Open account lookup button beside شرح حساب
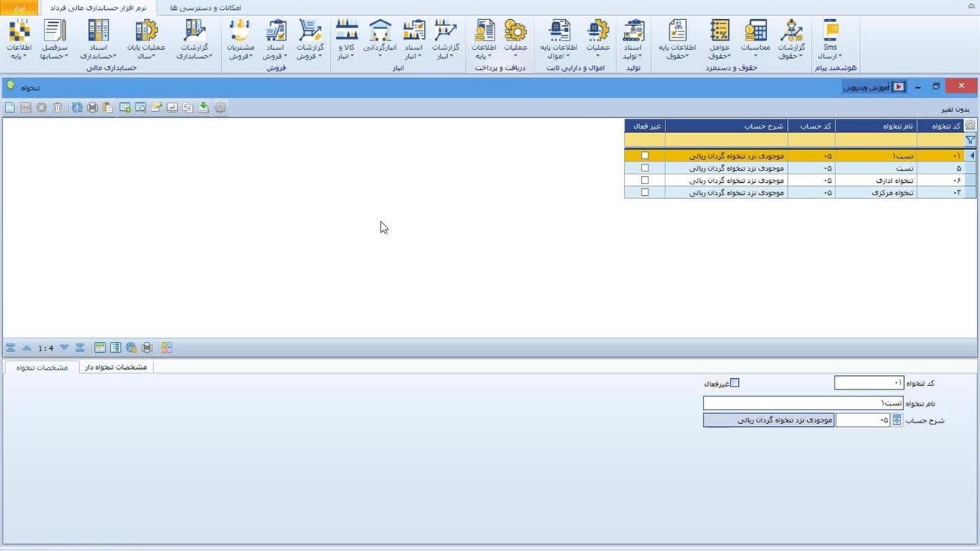The image size is (980, 551). click(x=897, y=420)
